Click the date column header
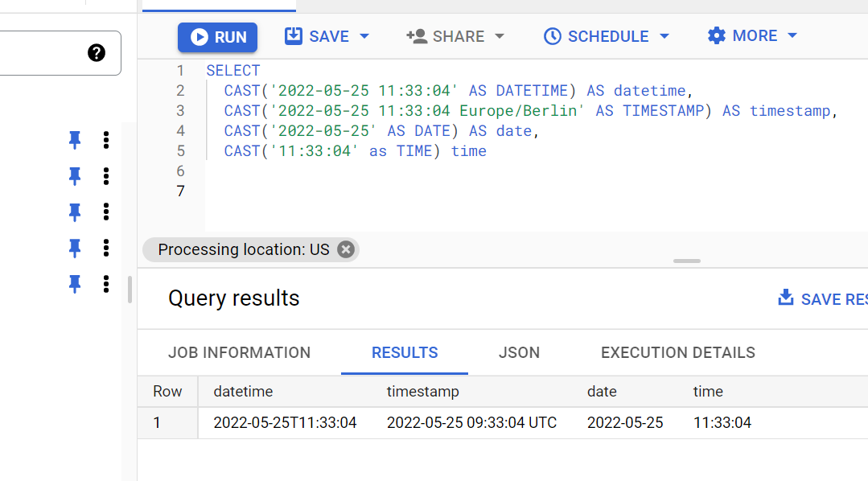Screen dimensions: 868x481 pyautogui.click(x=602, y=392)
